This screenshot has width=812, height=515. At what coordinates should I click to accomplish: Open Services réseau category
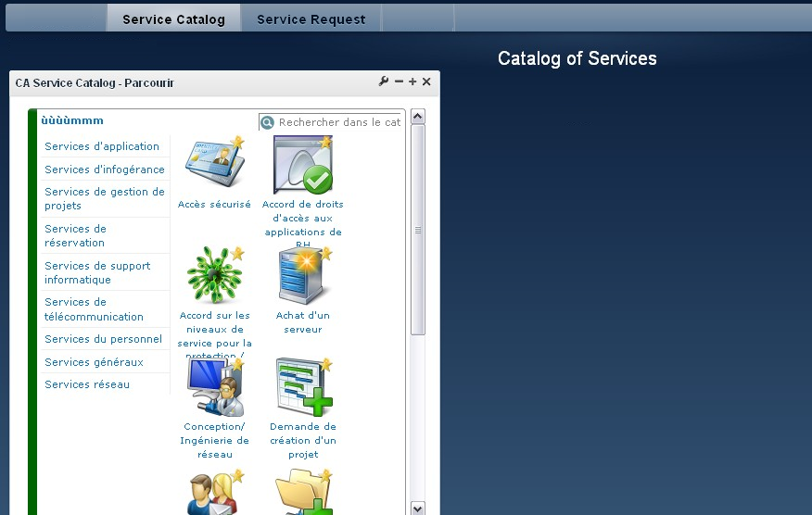87,384
